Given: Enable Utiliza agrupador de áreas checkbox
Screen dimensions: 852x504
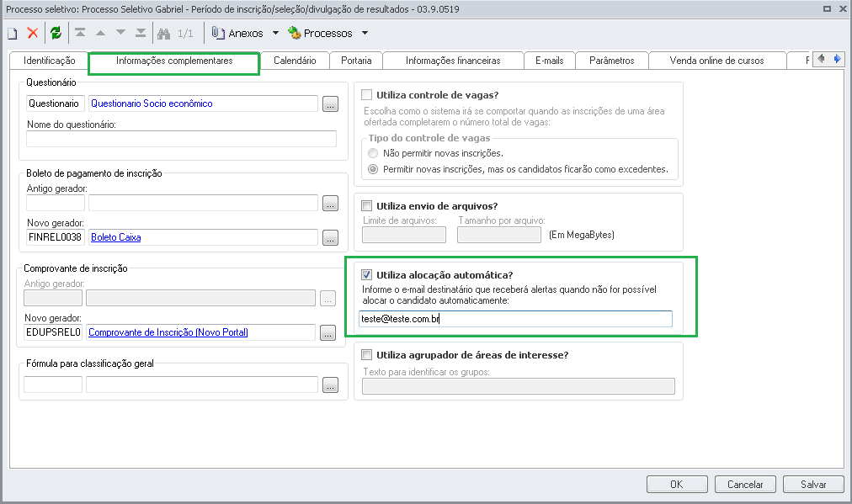Looking at the screenshot, I should pyautogui.click(x=367, y=354).
